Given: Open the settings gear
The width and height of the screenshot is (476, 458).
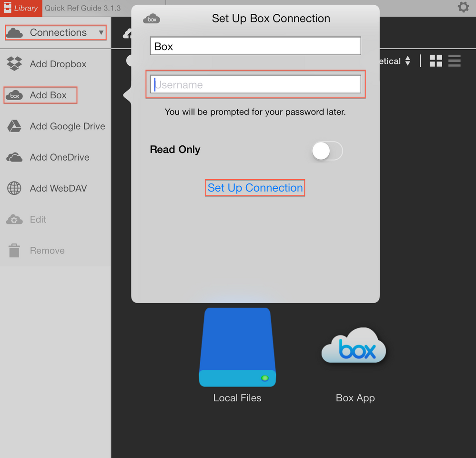Looking at the screenshot, I should [x=463, y=7].
